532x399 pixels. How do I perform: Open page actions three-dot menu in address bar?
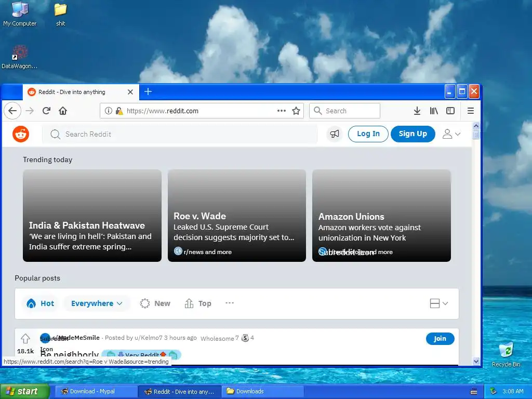pos(281,111)
